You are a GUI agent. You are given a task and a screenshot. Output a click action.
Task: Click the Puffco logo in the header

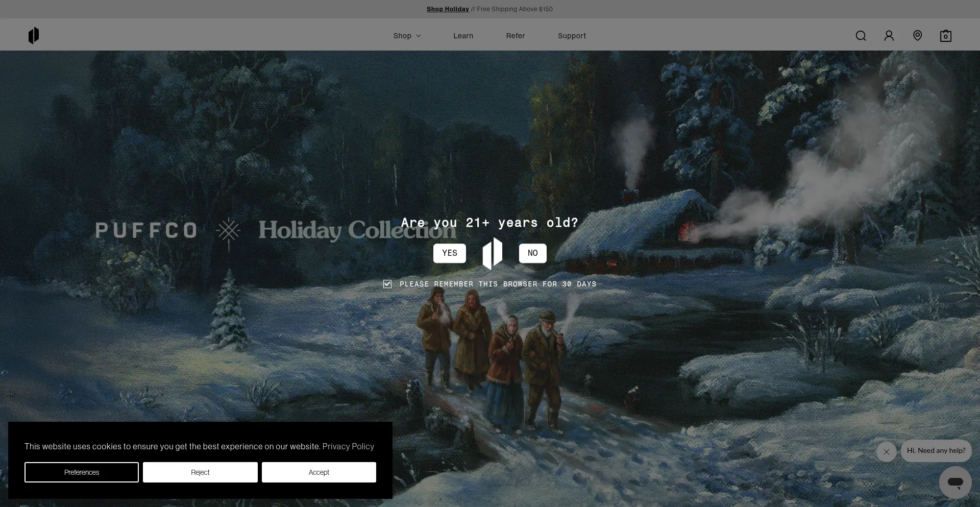click(x=34, y=36)
